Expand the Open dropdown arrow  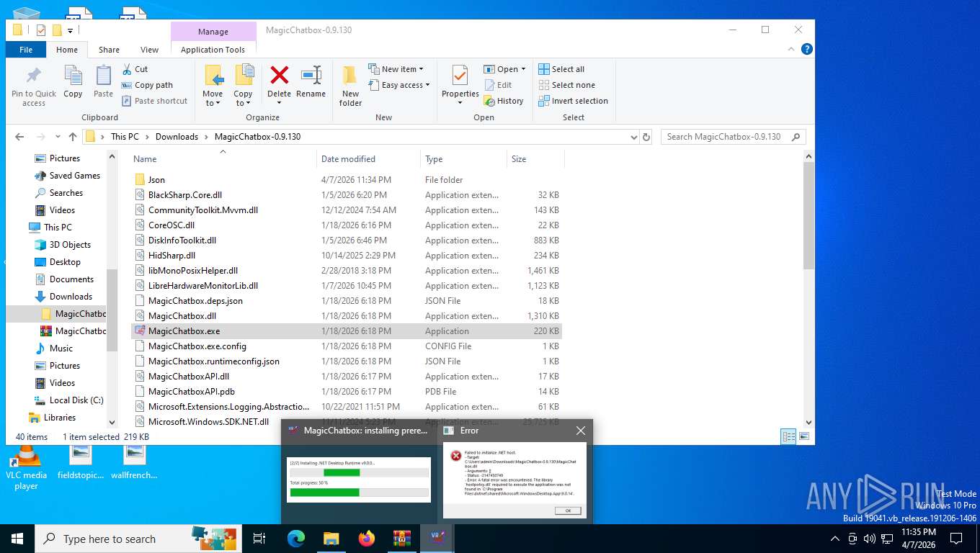pyautogui.click(x=523, y=69)
